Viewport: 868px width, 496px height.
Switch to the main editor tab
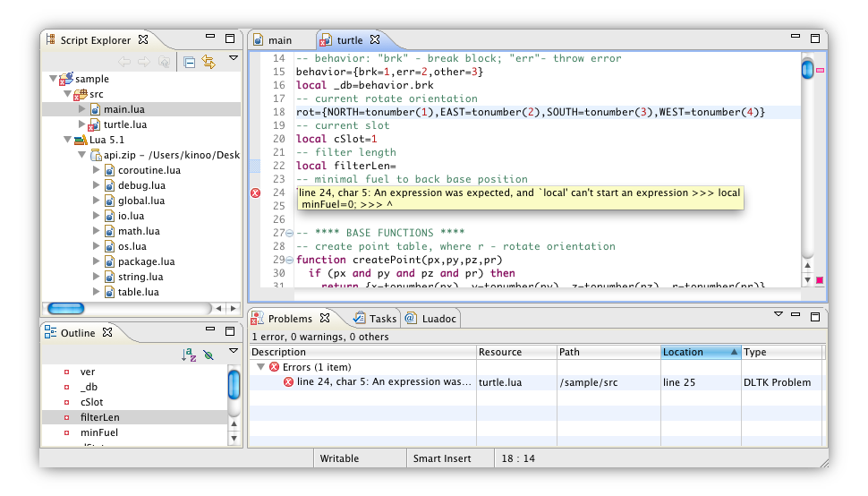tap(280, 40)
